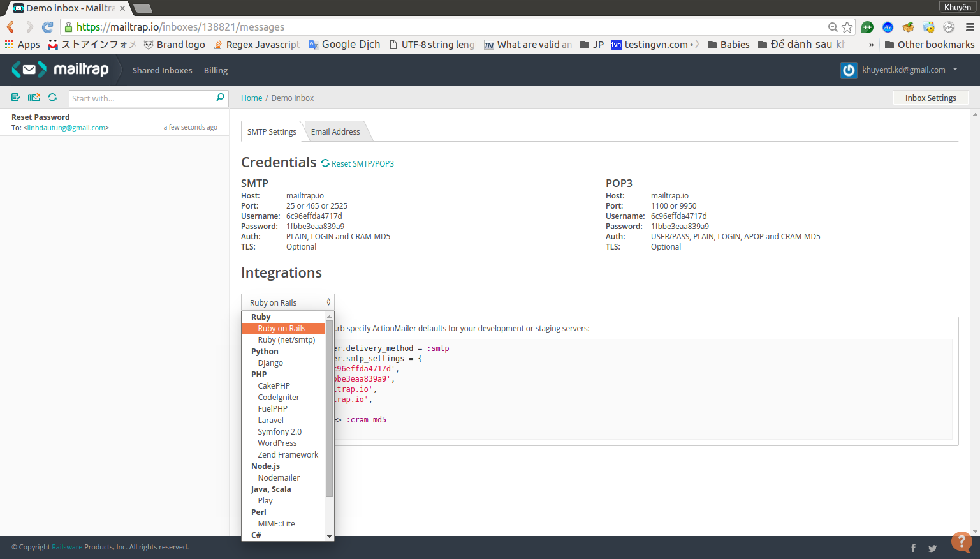Select WordPress option
The width and height of the screenshot is (980, 559).
[283, 443]
